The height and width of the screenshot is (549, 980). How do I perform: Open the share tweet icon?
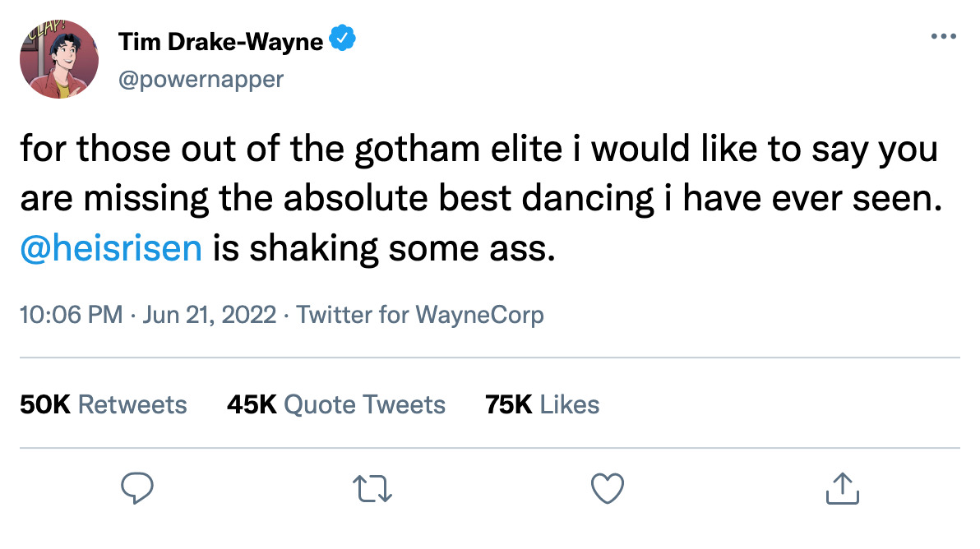click(x=841, y=490)
